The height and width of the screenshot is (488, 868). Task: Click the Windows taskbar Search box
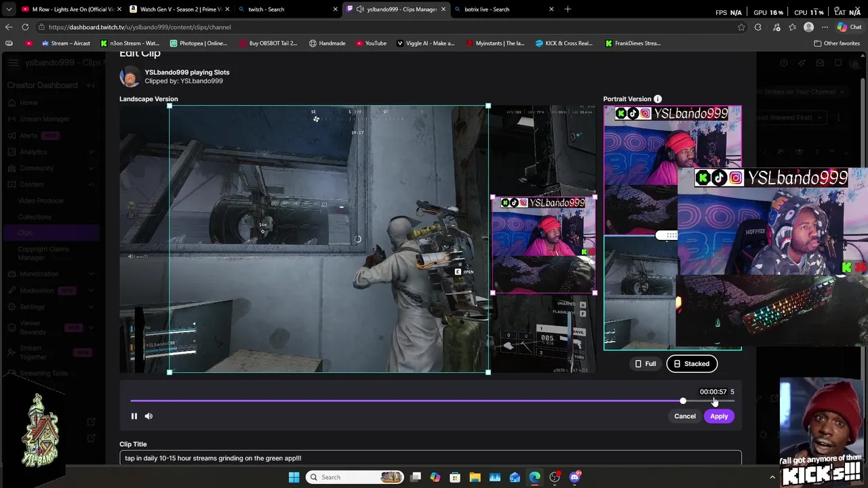pos(354,477)
